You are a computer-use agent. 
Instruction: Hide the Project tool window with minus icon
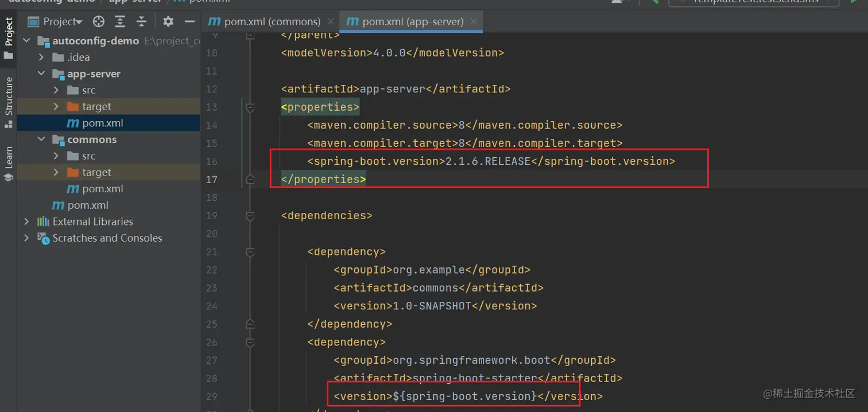tap(189, 22)
